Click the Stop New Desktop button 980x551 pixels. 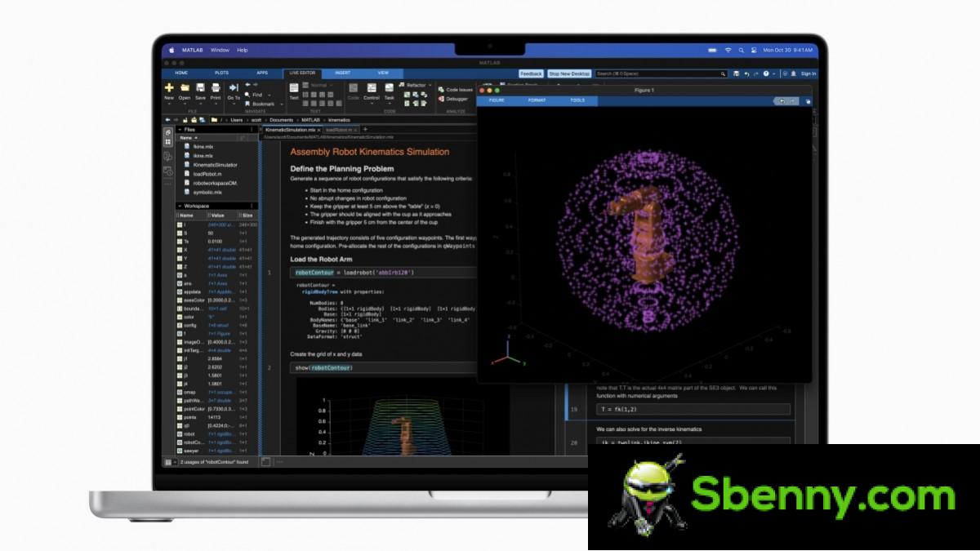[569, 73]
